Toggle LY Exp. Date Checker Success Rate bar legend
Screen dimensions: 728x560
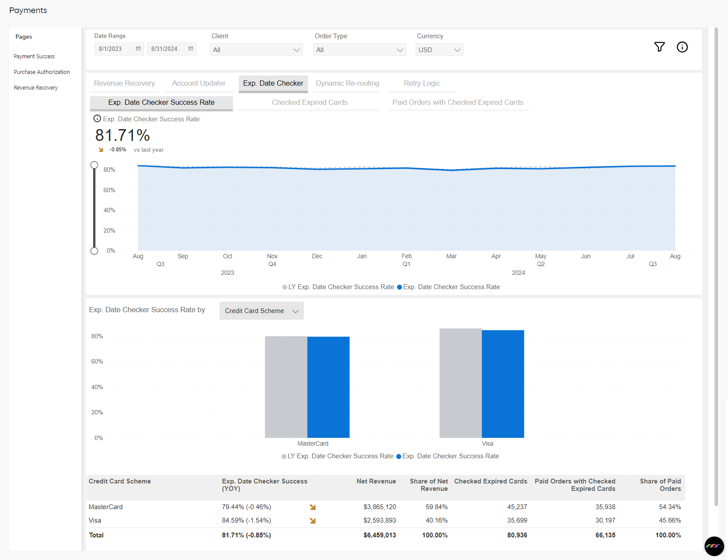coord(337,456)
